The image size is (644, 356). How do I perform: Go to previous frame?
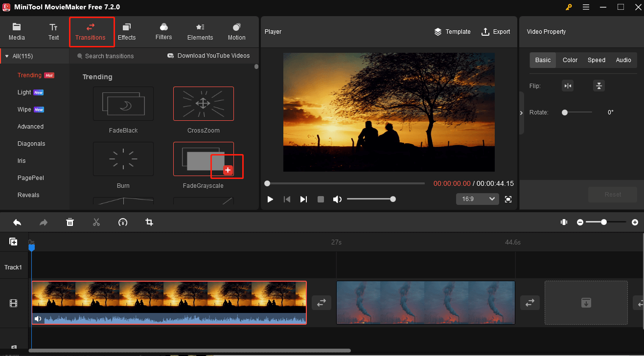(x=287, y=199)
